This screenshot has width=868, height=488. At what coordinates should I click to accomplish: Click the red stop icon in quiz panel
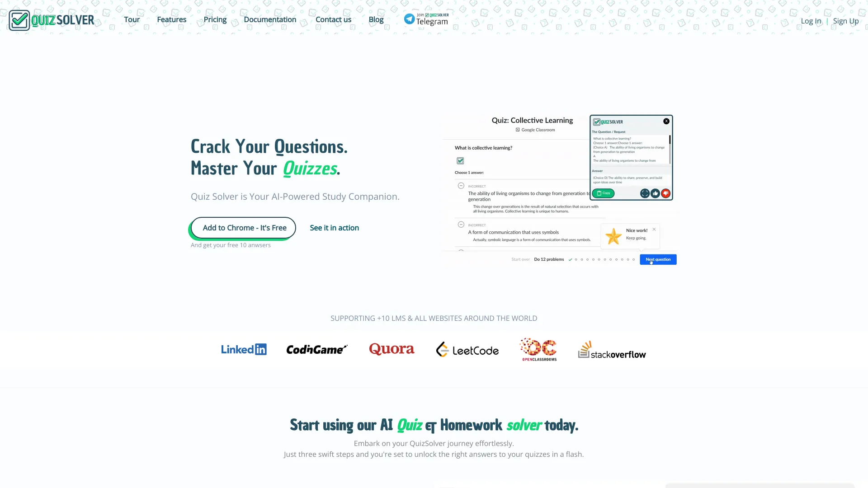665,194
